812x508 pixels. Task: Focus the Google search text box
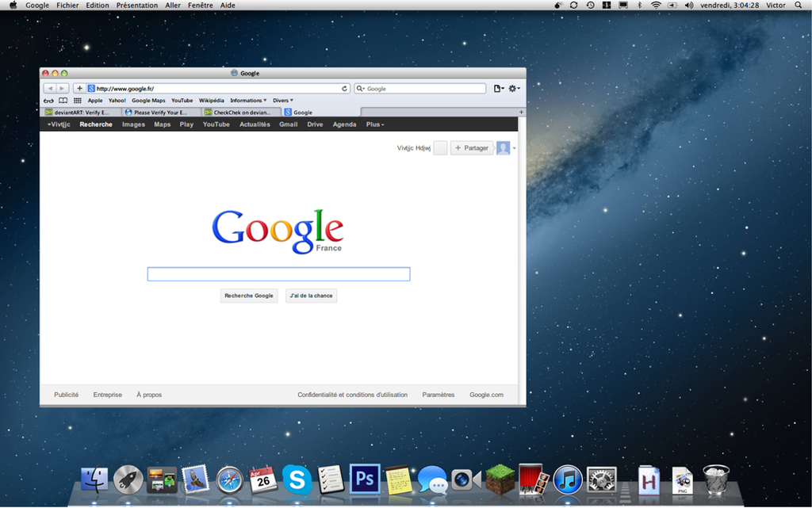[278, 274]
